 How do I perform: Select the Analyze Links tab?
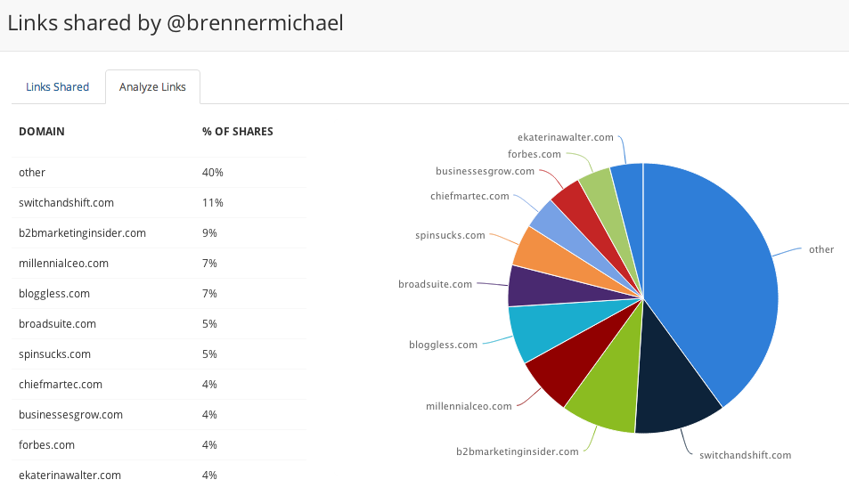(x=152, y=86)
